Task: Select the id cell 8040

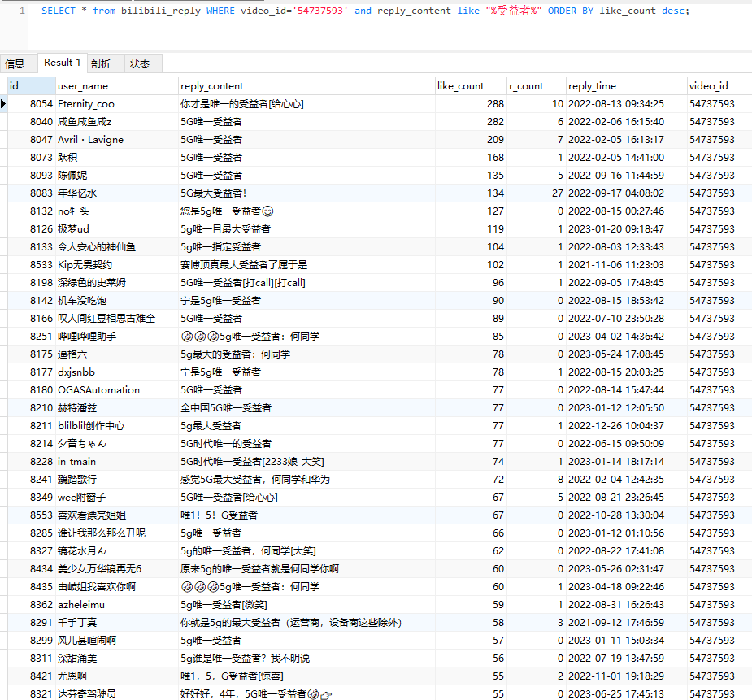Action: pyautogui.click(x=32, y=122)
